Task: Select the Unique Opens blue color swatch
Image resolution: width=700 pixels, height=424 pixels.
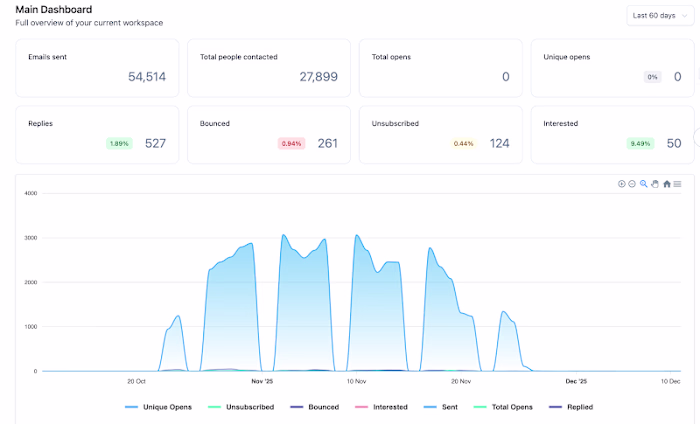Action: 132,407
